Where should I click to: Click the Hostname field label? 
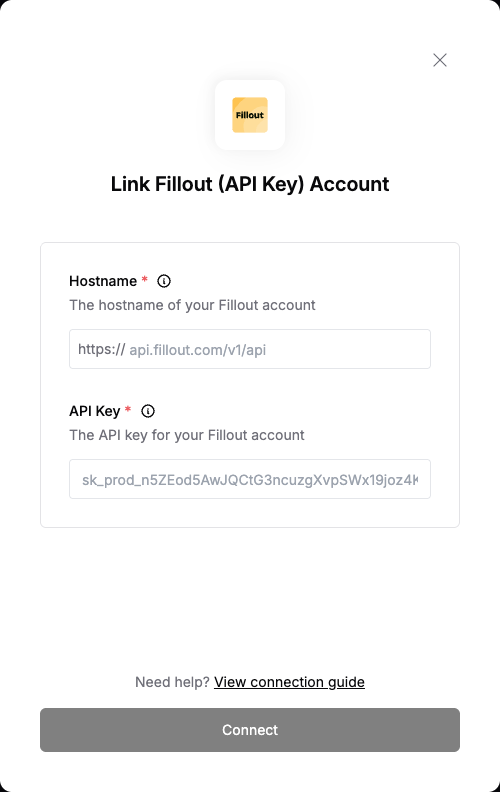pos(103,281)
